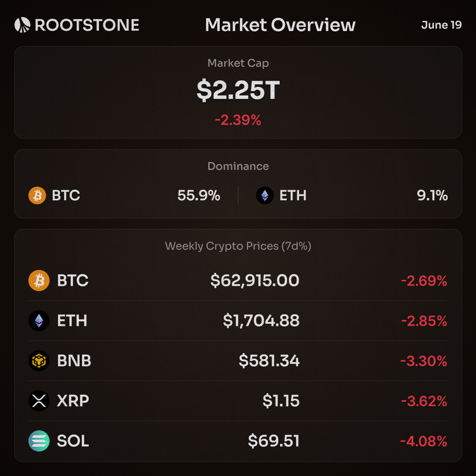This screenshot has height=476, width=476.
Task: Click the ETH price $1,704.88
Action: pos(261,321)
